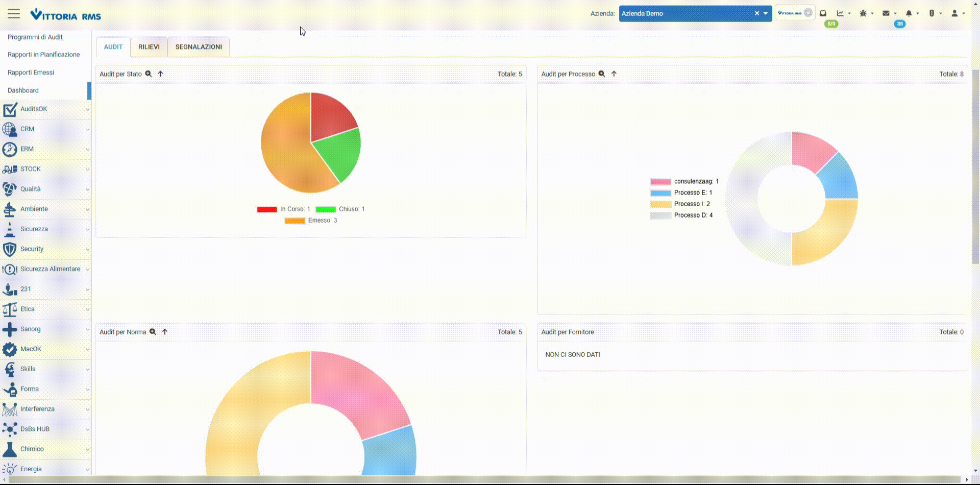The image size is (980, 485).
Task: Zoom the Audit per Processo chart
Action: point(602,74)
